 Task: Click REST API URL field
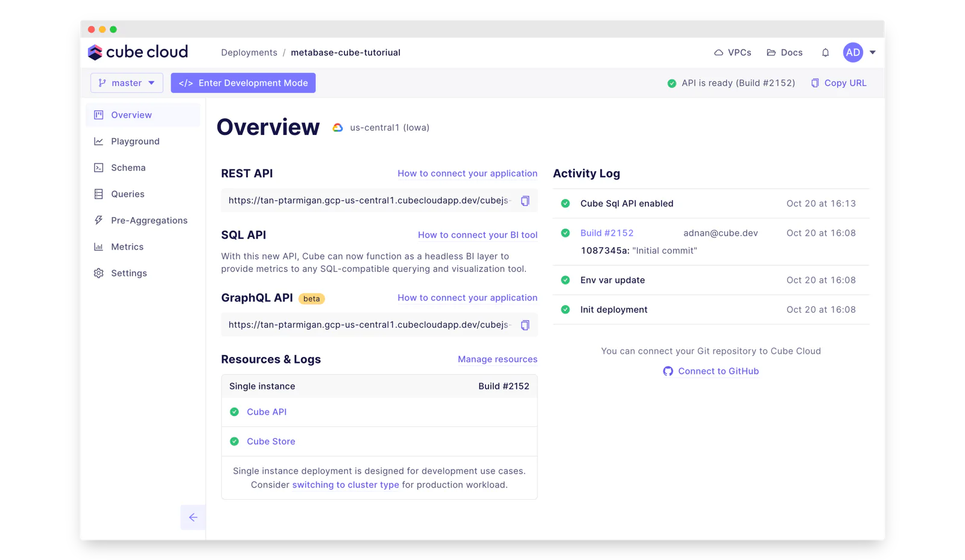379,201
